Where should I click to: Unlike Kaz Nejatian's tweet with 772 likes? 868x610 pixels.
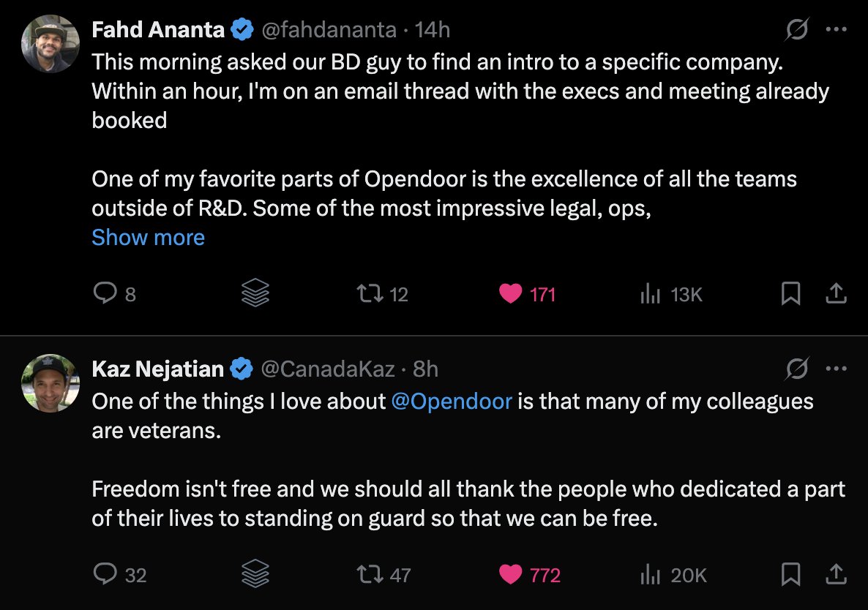pos(509,575)
